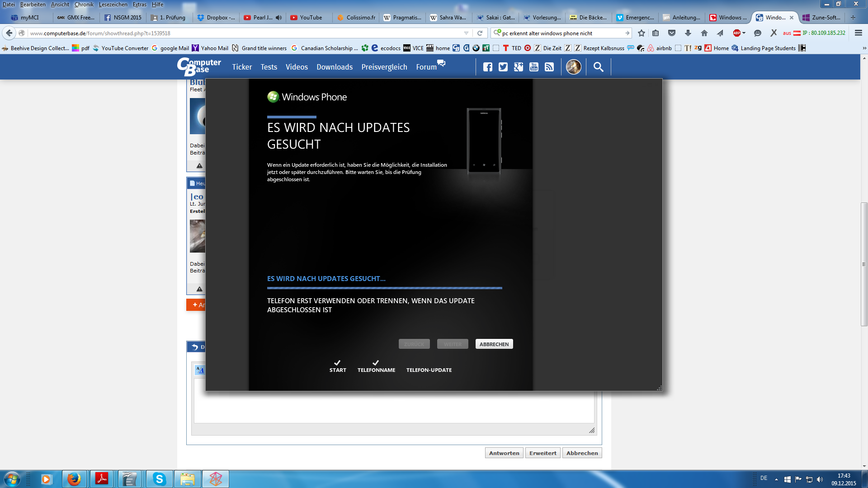Image resolution: width=868 pixels, height=488 pixels.
Task: Click the RSS feed icon
Action: tap(549, 67)
